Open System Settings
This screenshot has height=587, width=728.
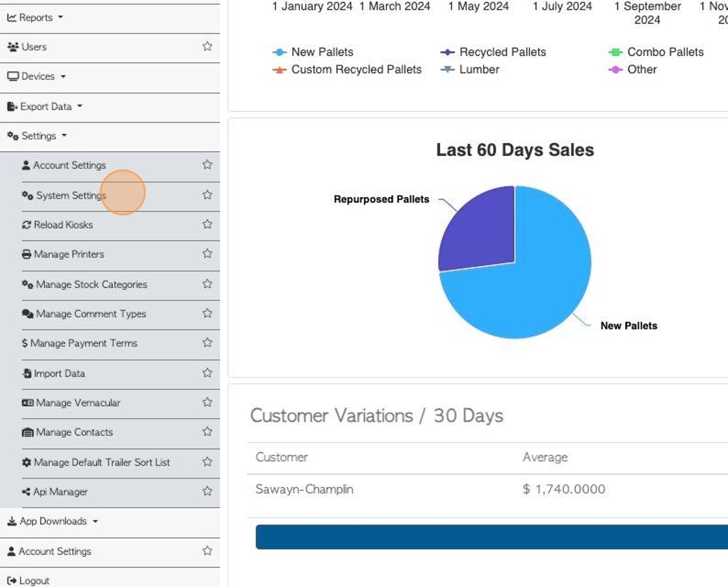click(x=71, y=196)
